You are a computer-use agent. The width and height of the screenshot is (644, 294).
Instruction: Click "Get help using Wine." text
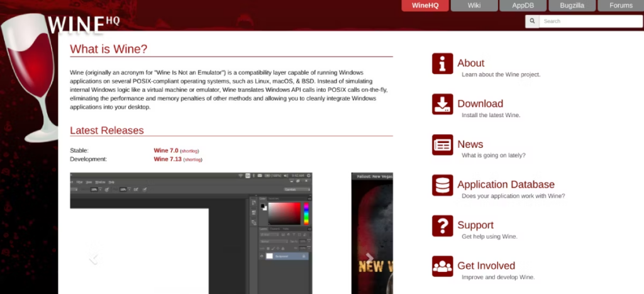[x=489, y=237]
